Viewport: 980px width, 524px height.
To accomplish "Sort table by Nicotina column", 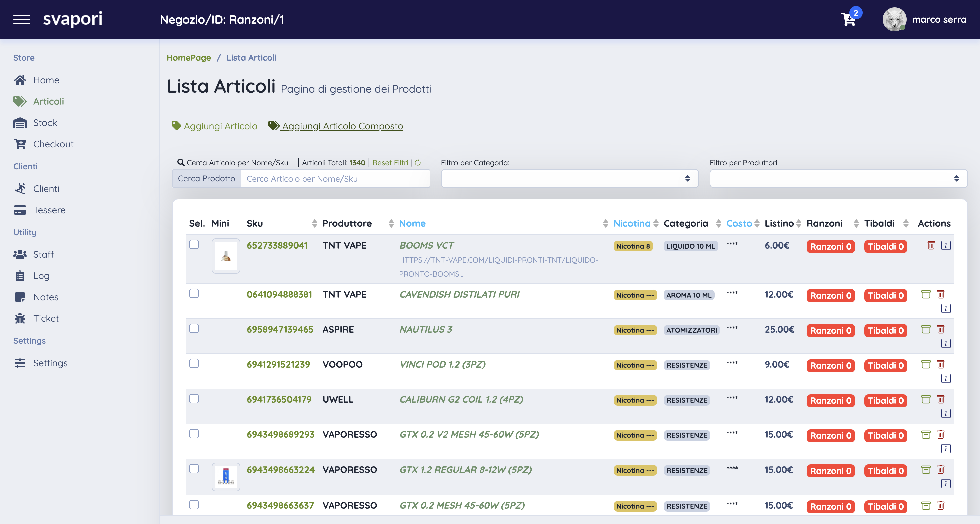I will (656, 223).
